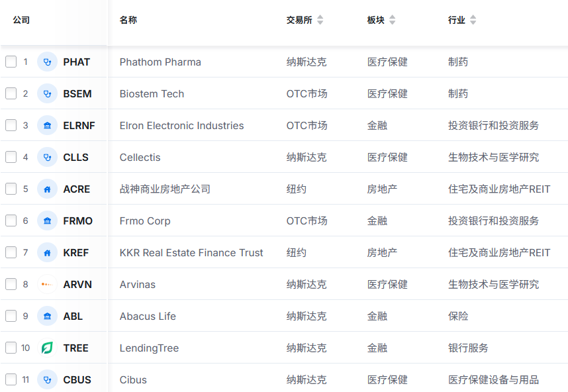Click the ARVN orange dots logo
The height and width of the screenshot is (392, 568).
(x=47, y=285)
